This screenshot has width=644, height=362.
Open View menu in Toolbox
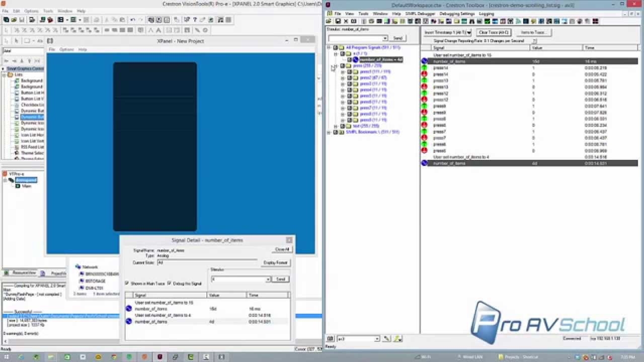(x=350, y=14)
